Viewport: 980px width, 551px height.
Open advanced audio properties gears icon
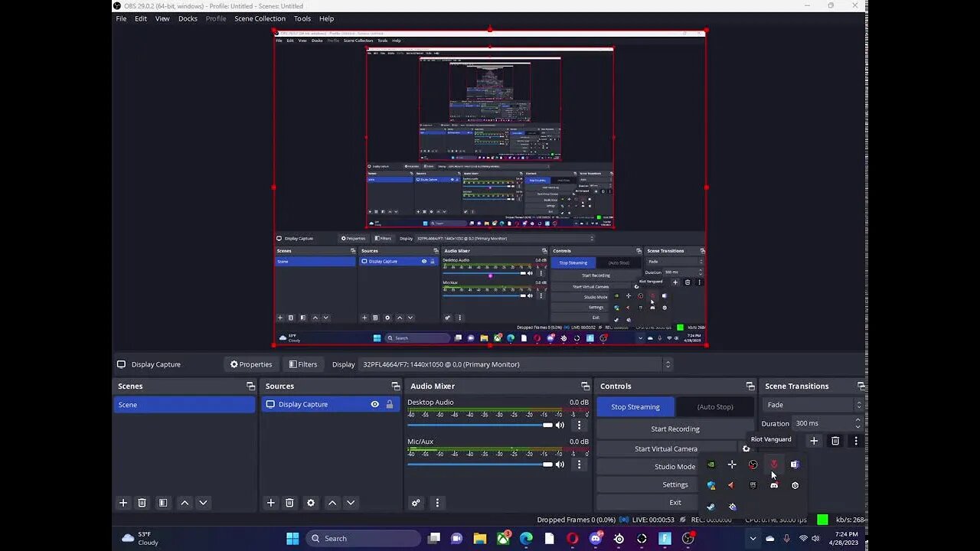(416, 503)
